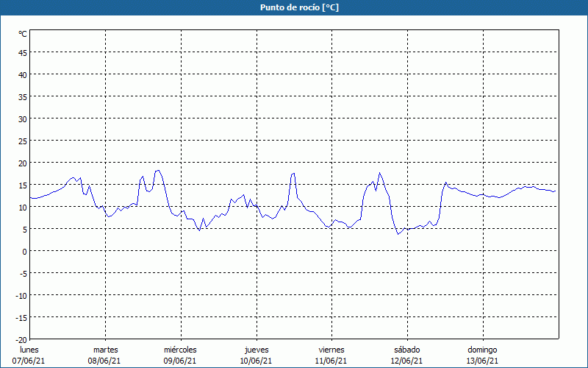The width and height of the screenshot is (588, 368).
Task: Click the dew point peak after miércoles gridline
Action: [x=243, y=195]
